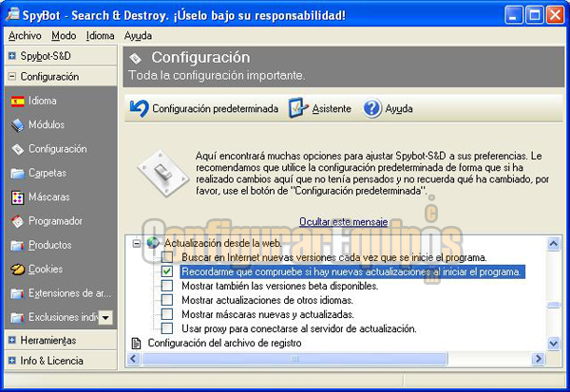Check Mostrar máscaras nuevas y actualizadas
Image resolution: width=570 pixels, height=392 pixels.
pyautogui.click(x=167, y=314)
